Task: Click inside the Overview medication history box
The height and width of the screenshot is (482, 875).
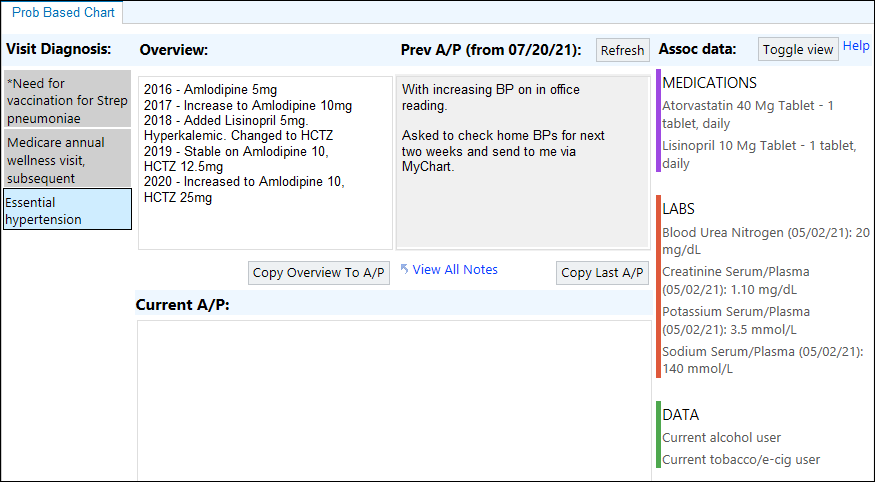Action: (265, 162)
